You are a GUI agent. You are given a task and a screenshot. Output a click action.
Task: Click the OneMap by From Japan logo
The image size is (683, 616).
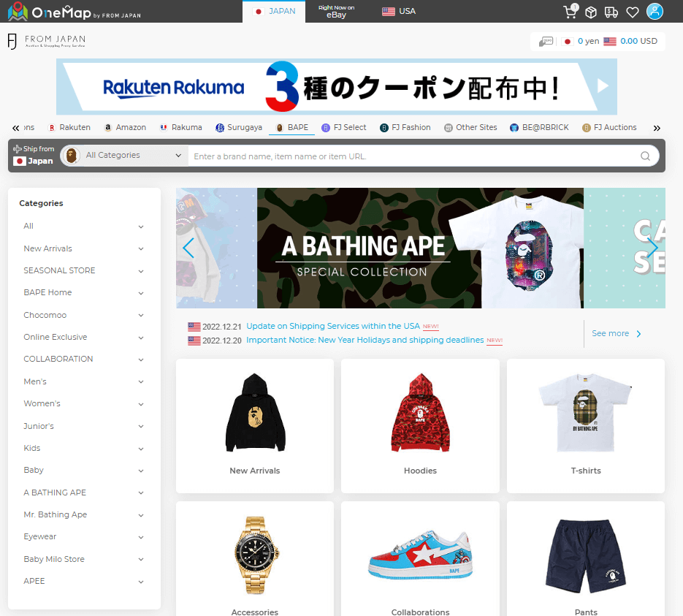(x=74, y=12)
